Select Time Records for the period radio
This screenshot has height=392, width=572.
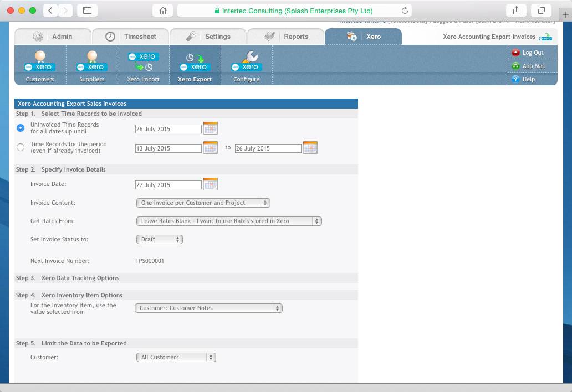pos(21,147)
